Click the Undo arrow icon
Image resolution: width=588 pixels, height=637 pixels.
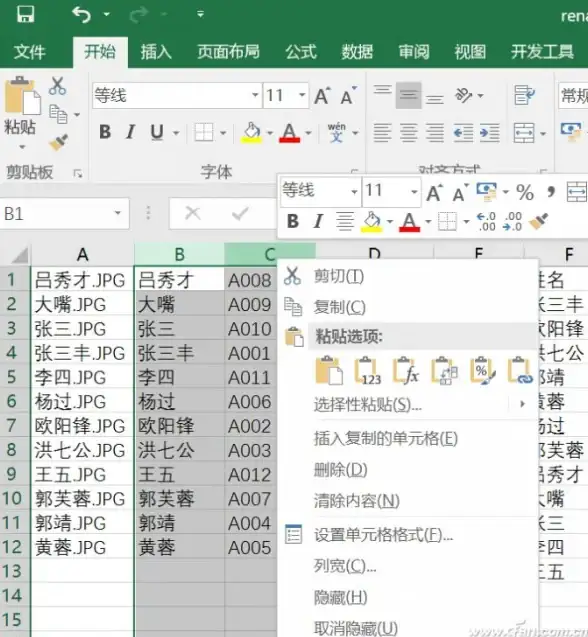(81, 15)
